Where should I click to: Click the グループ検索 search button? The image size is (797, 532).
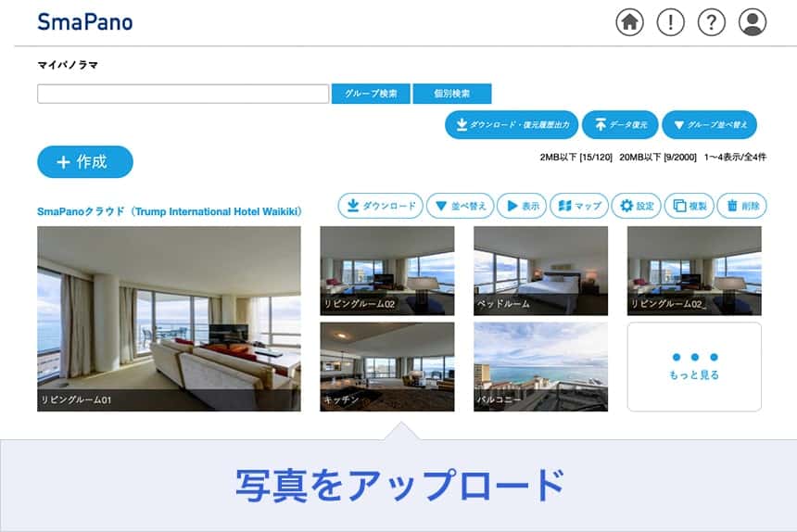click(x=371, y=94)
